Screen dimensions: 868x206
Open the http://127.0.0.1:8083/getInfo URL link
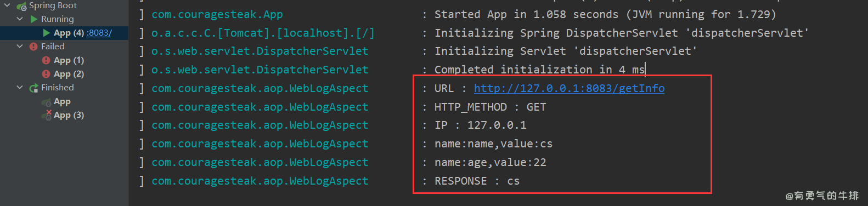point(569,88)
